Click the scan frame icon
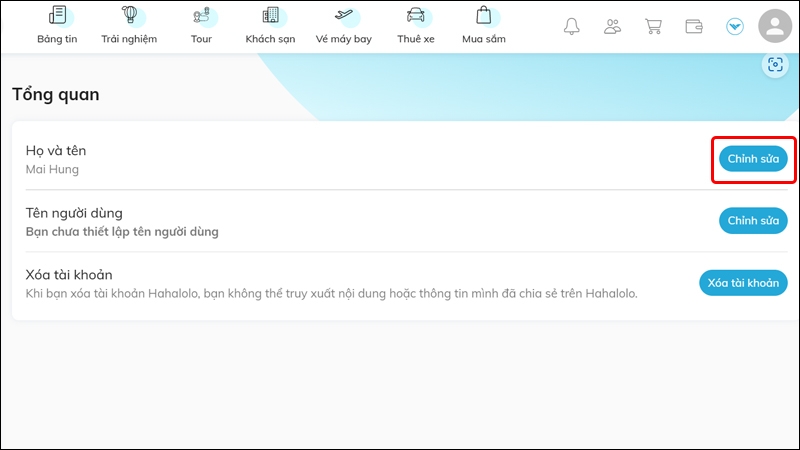This screenshot has width=800, height=450. (775, 65)
